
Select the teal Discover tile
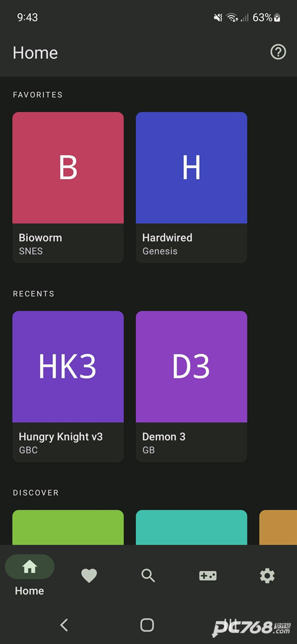coord(192,528)
